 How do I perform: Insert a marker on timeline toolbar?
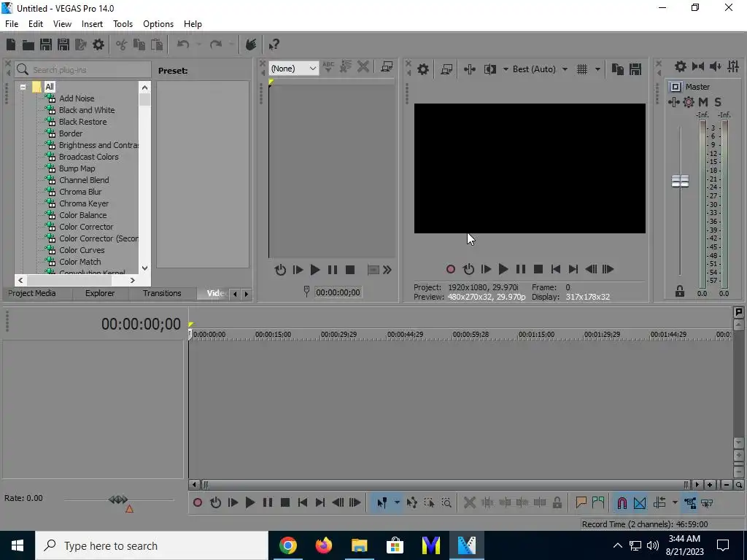click(581, 503)
